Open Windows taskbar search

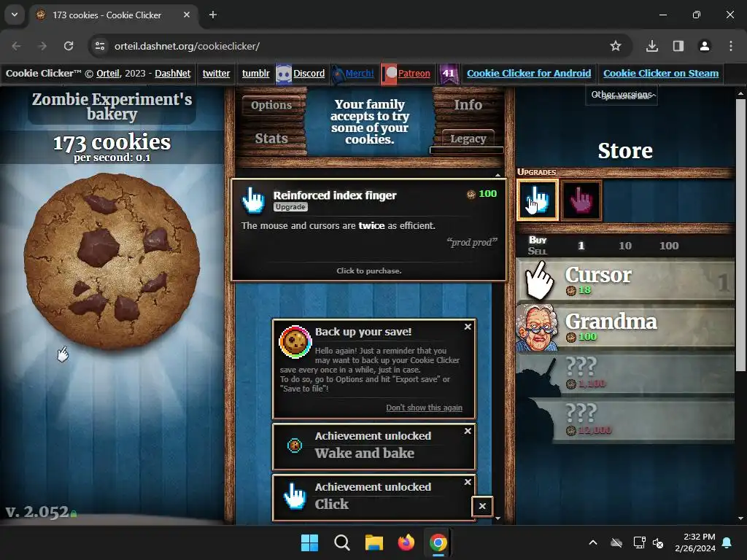point(341,542)
